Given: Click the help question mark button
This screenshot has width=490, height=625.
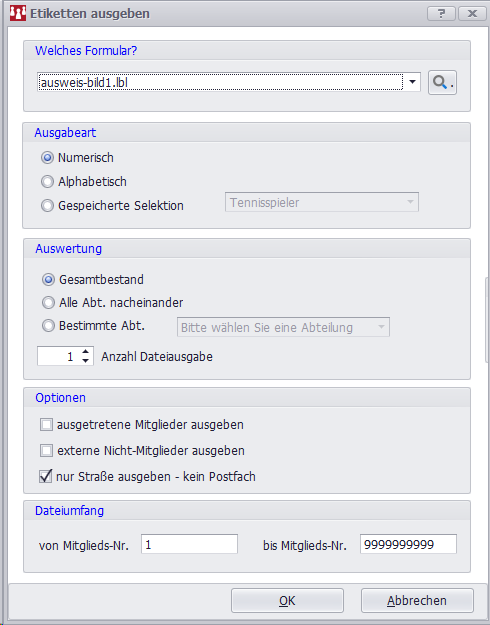Looking at the screenshot, I should coord(441,14).
